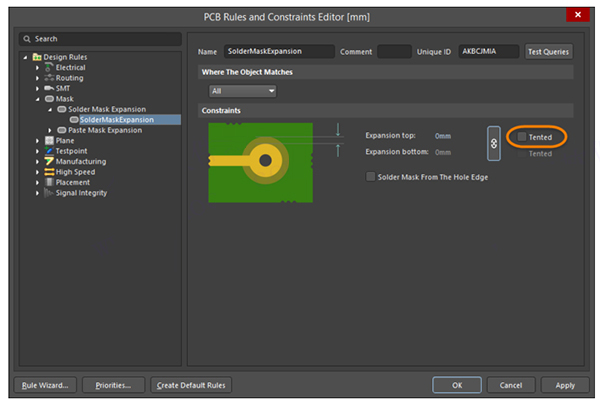The width and height of the screenshot is (600, 405).
Task: Enable the top Tented checkbox
Action: pyautogui.click(x=522, y=137)
